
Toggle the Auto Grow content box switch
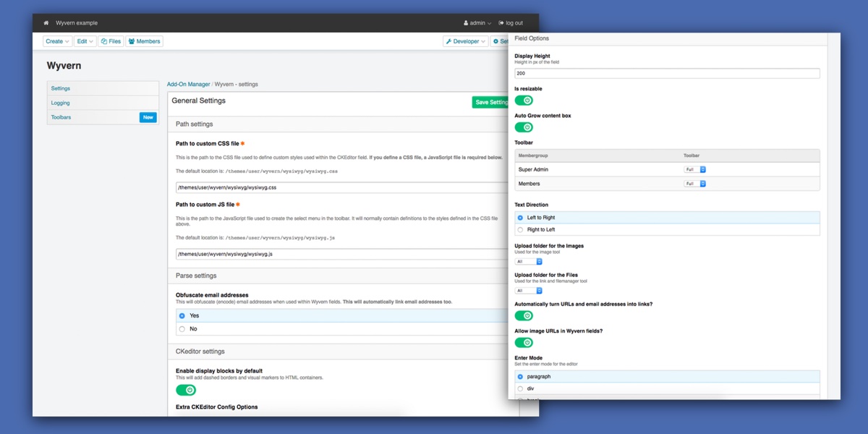(524, 127)
